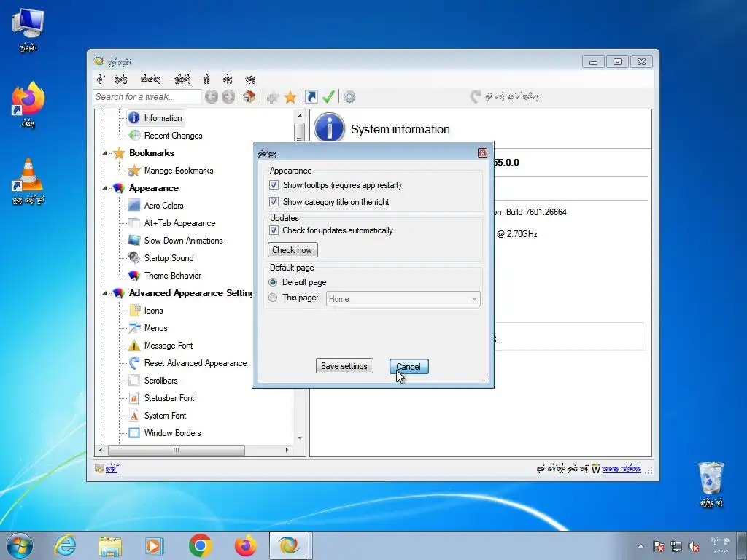Click the Message Font warning icon
This screenshot has height=560, width=747.
coord(134,345)
